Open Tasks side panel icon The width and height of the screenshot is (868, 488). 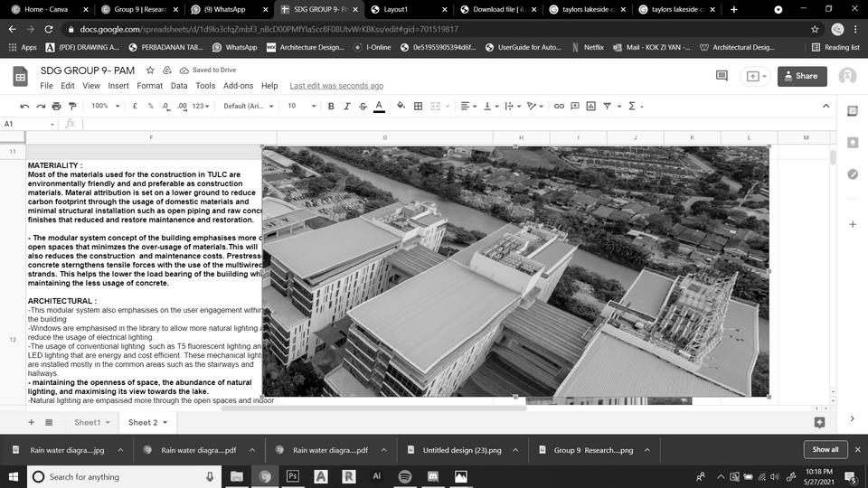point(853,174)
